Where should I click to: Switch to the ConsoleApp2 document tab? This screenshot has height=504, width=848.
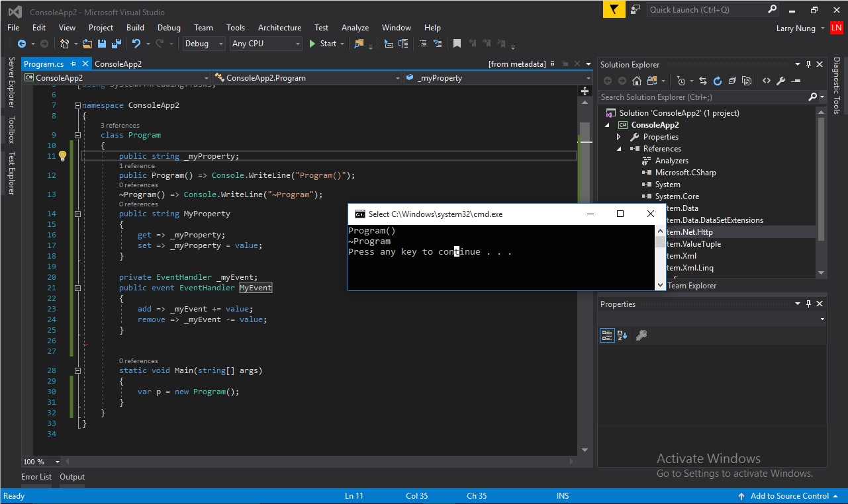coord(118,64)
